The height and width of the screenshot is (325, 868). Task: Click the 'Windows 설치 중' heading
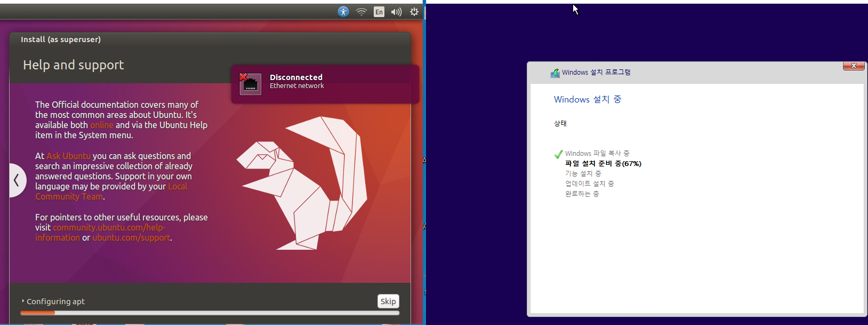click(x=588, y=99)
